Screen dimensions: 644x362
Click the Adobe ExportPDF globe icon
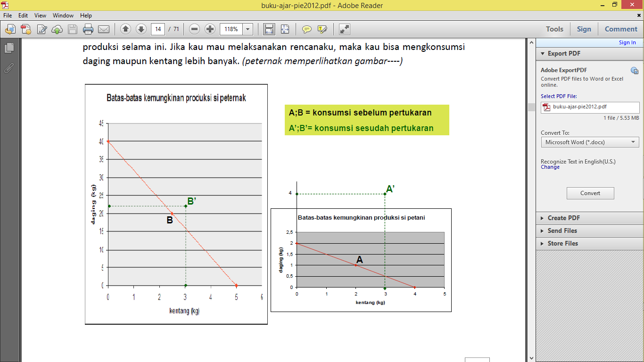pyautogui.click(x=635, y=71)
